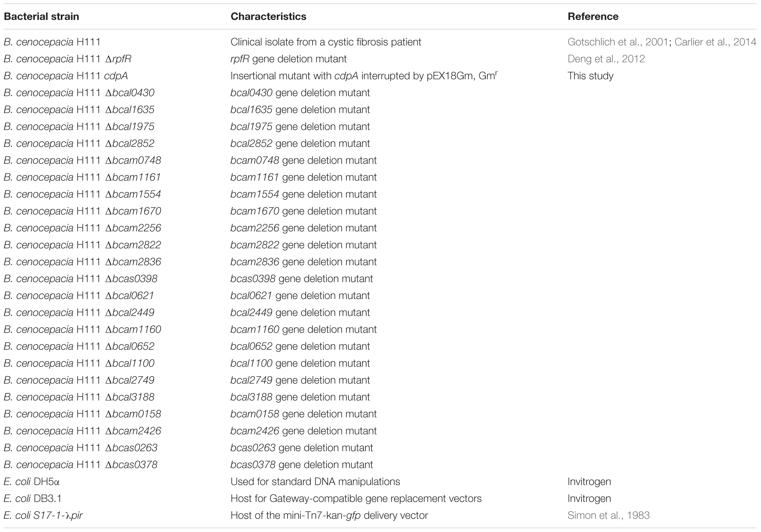Select the strain cell ending in Δbcas0378

(80, 464)
